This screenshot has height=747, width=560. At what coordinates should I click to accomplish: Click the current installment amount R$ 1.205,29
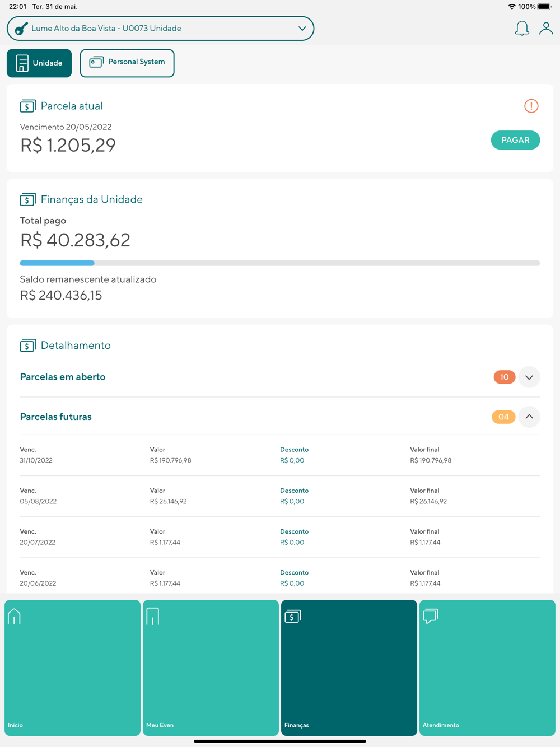click(x=68, y=145)
